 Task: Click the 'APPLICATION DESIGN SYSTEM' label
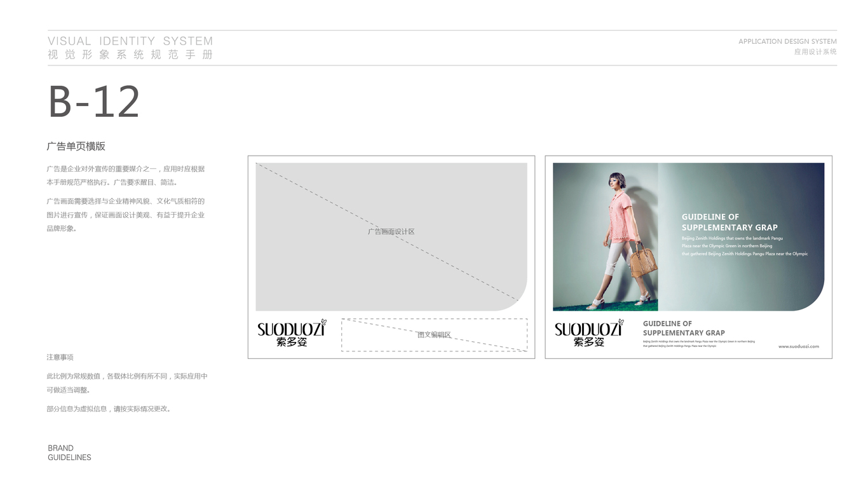click(787, 41)
